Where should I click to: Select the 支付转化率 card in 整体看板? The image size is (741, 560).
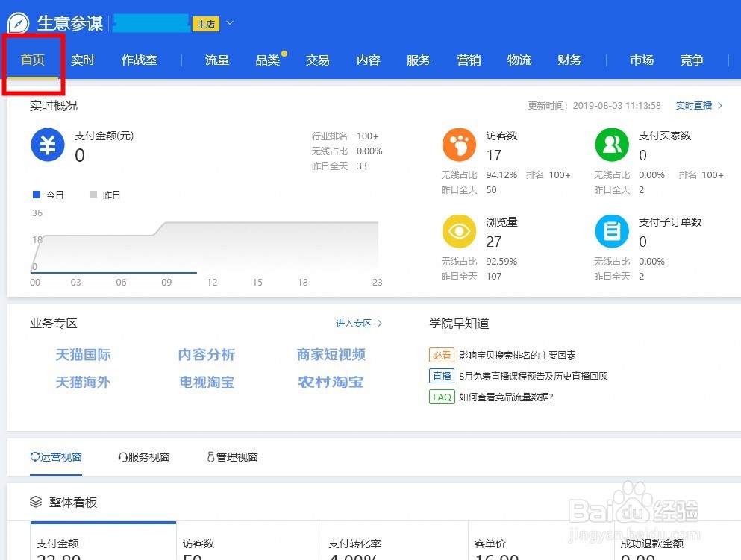pyautogui.click(x=395, y=541)
